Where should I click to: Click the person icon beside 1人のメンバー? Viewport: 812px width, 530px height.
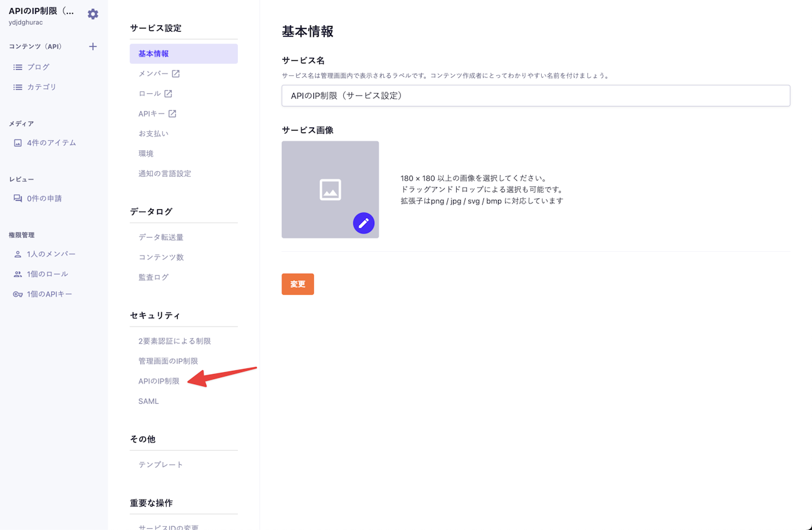[18, 254]
